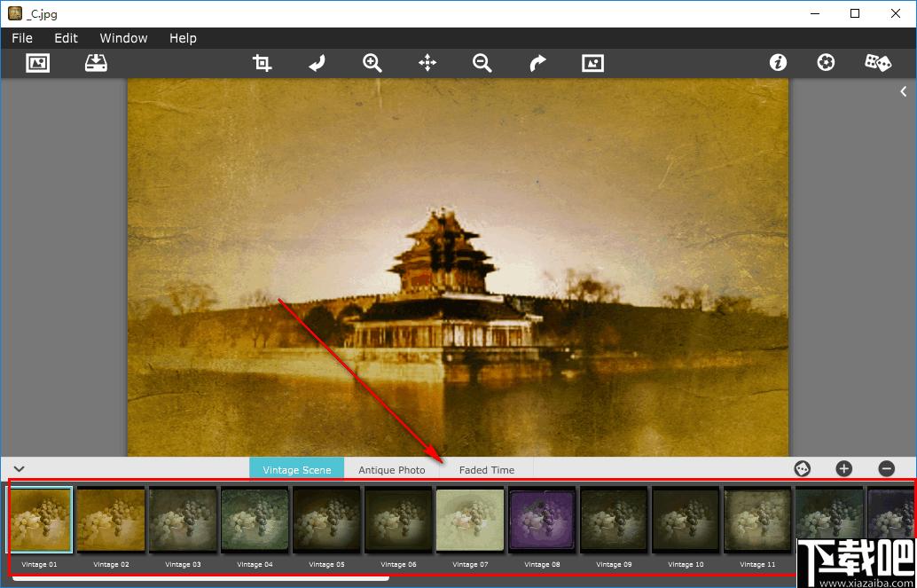Viewport: 917px width, 588px height.
Task: Click the plus add preset button
Action: click(x=844, y=468)
